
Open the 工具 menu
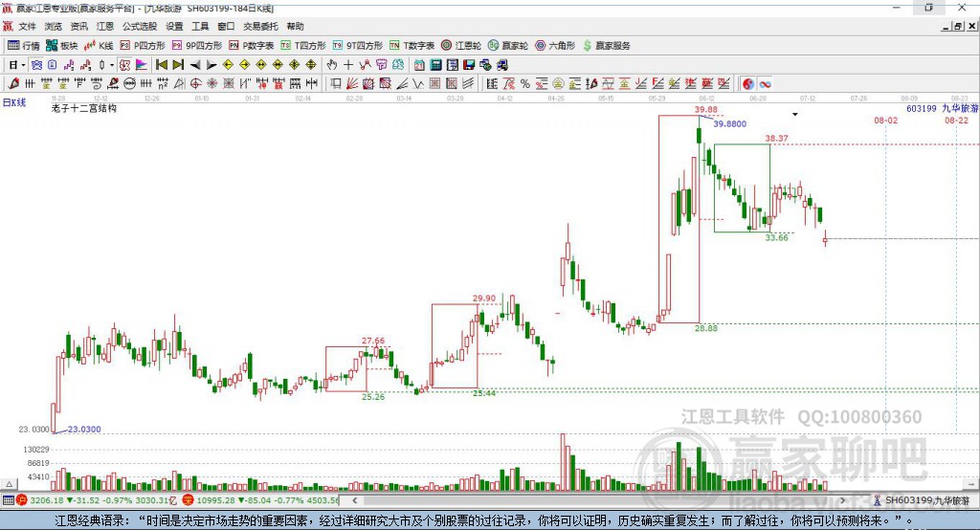point(200,26)
